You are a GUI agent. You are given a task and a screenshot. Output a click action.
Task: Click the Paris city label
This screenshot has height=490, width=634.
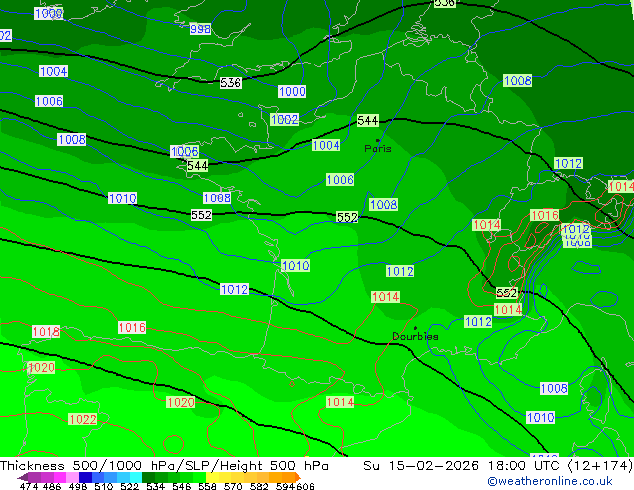pos(378,149)
